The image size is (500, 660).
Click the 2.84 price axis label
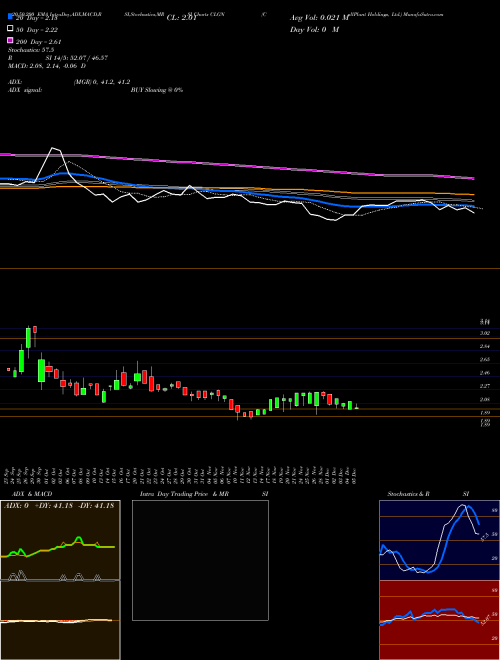tap(484, 346)
